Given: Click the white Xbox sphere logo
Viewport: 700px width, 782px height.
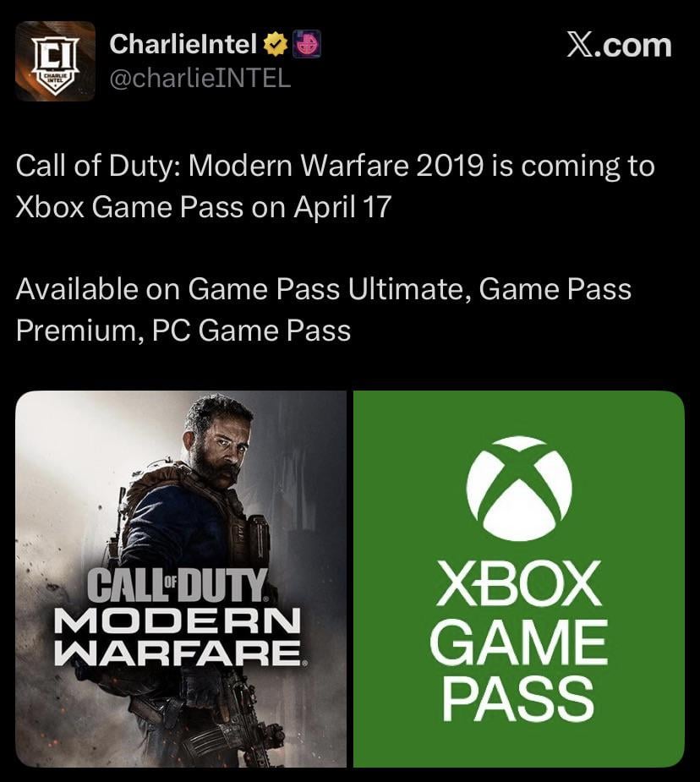Looking at the screenshot, I should [518, 489].
